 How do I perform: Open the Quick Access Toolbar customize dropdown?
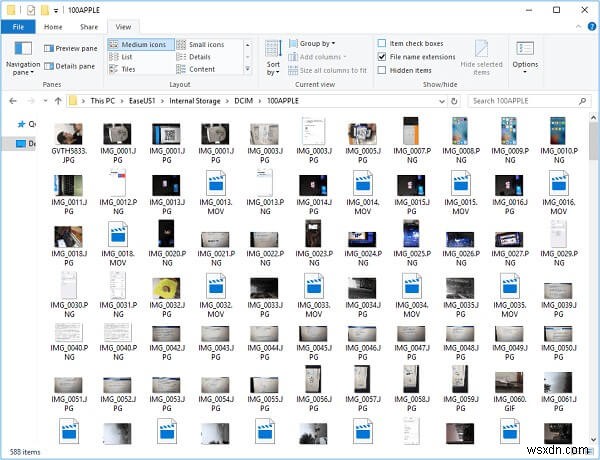pos(56,11)
